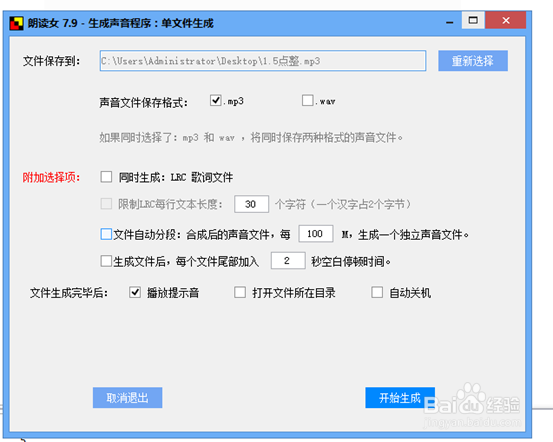
Task: Toggle 限制LRC每行文本长度 checkbox
Action: click(106, 204)
